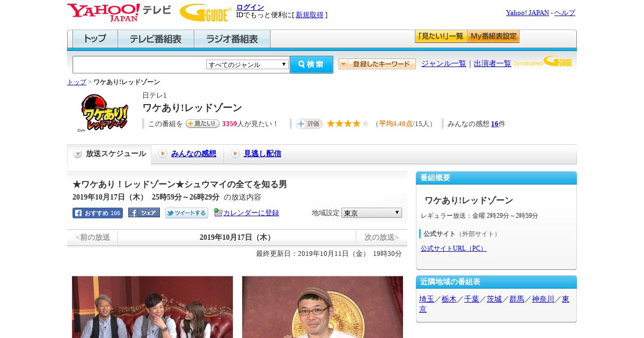644x338 pixels.
Task: Click the left program photo with three people
Action: pyautogui.click(x=152, y=307)
